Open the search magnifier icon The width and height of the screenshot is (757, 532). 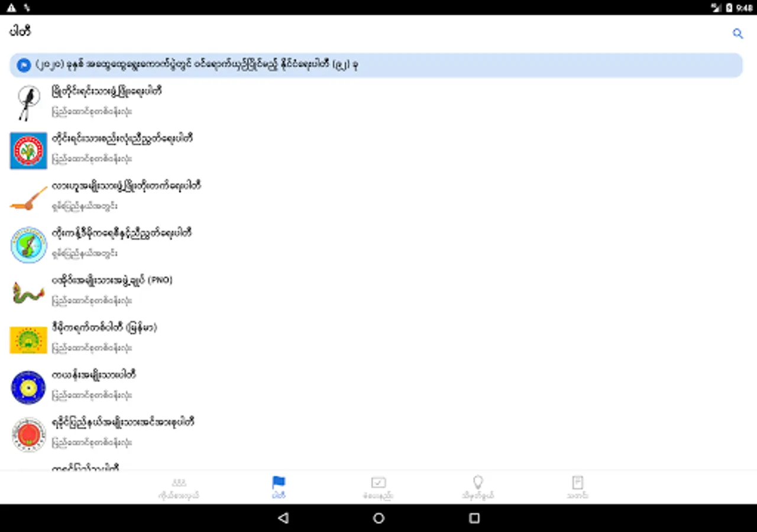pyautogui.click(x=737, y=34)
